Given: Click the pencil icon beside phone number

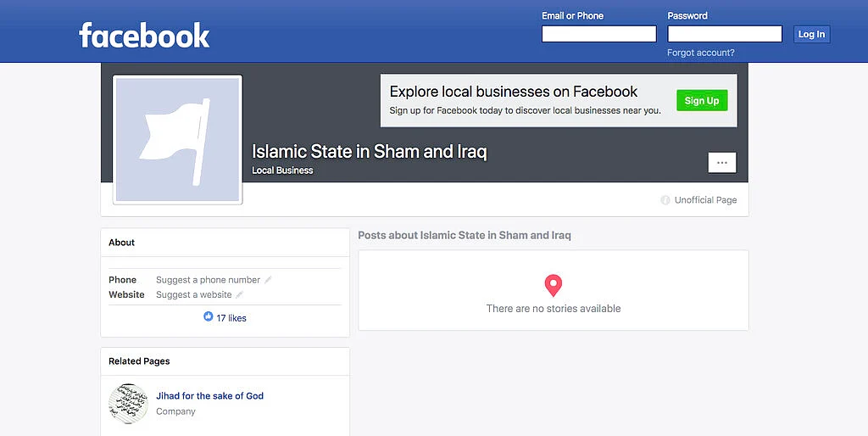Looking at the screenshot, I should [268, 280].
